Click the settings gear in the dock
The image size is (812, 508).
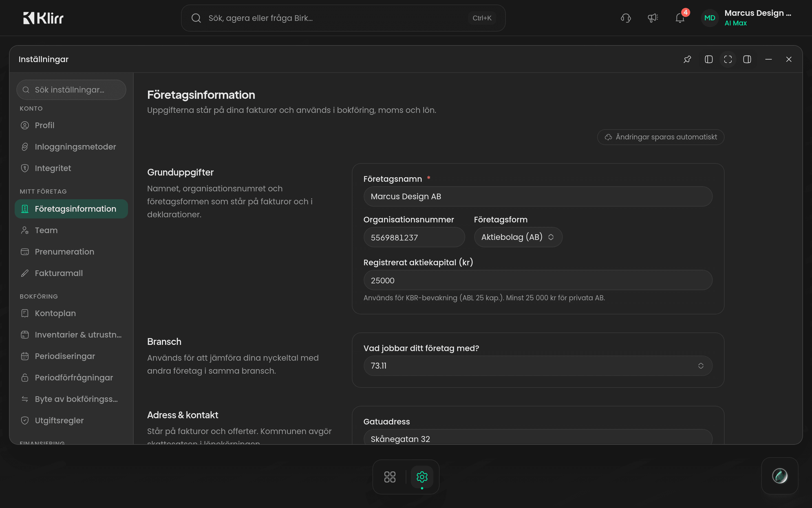[x=422, y=477]
